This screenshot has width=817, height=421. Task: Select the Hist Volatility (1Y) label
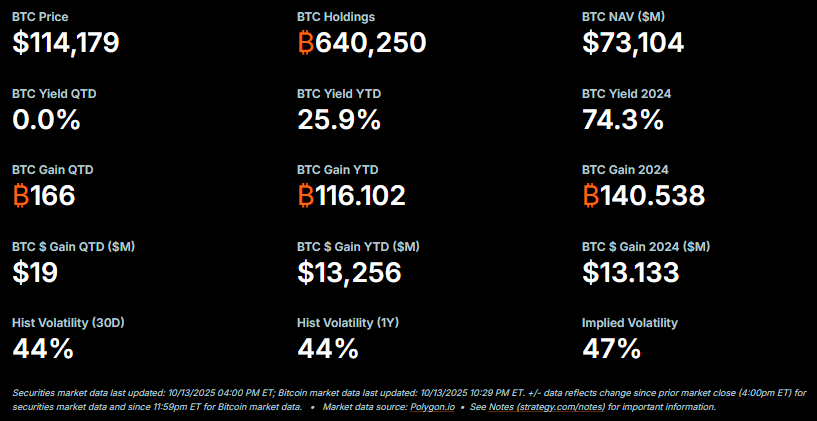coord(348,323)
